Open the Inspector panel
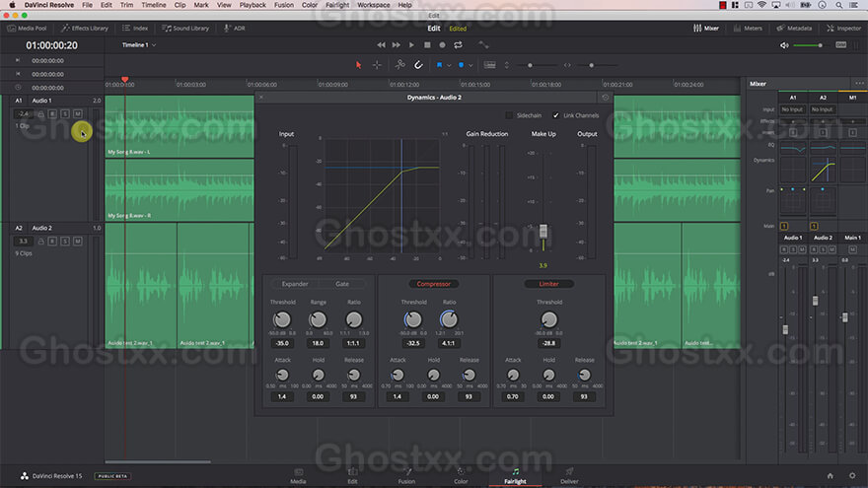This screenshot has width=868, height=488. click(843, 29)
